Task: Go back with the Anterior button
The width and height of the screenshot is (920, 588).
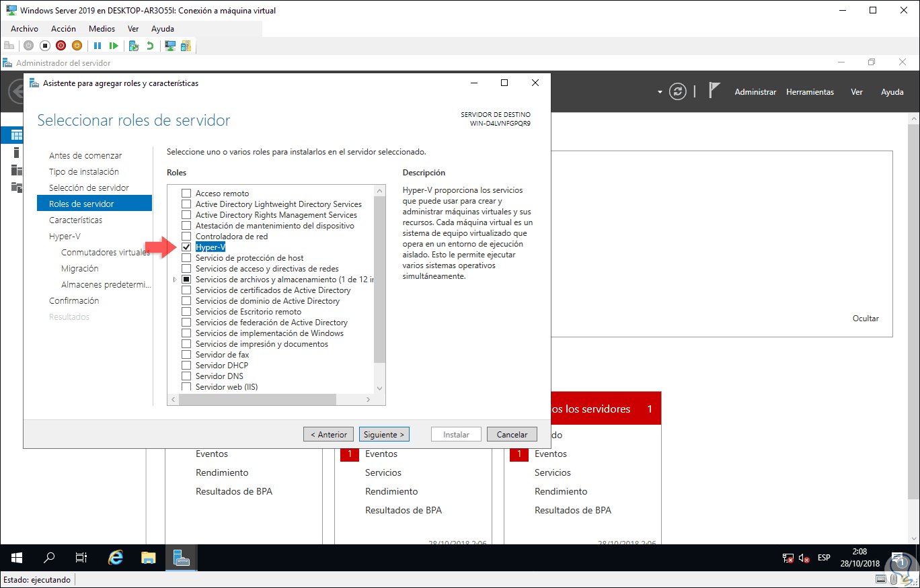Action: 329,435
